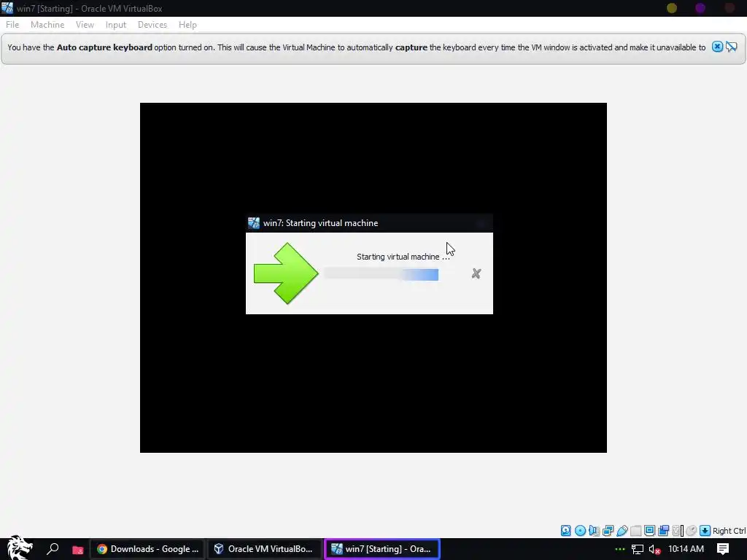Image resolution: width=747 pixels, height=560 pixels.
Task: Switch to Downloads - Google Chrome window
Action: (x=147, y=549)
